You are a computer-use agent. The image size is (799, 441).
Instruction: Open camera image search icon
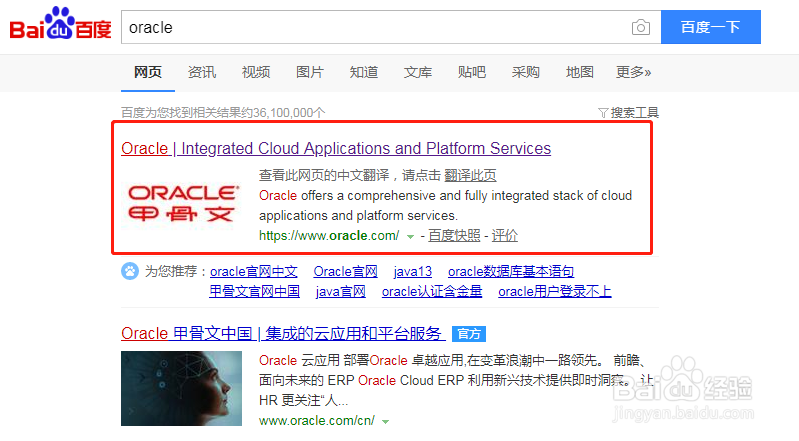[x=641, y=27]
